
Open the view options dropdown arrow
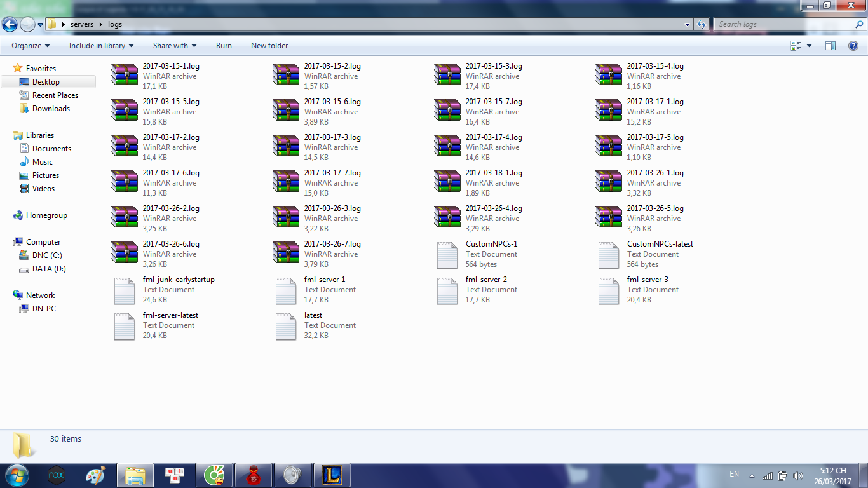coord(809,46)
